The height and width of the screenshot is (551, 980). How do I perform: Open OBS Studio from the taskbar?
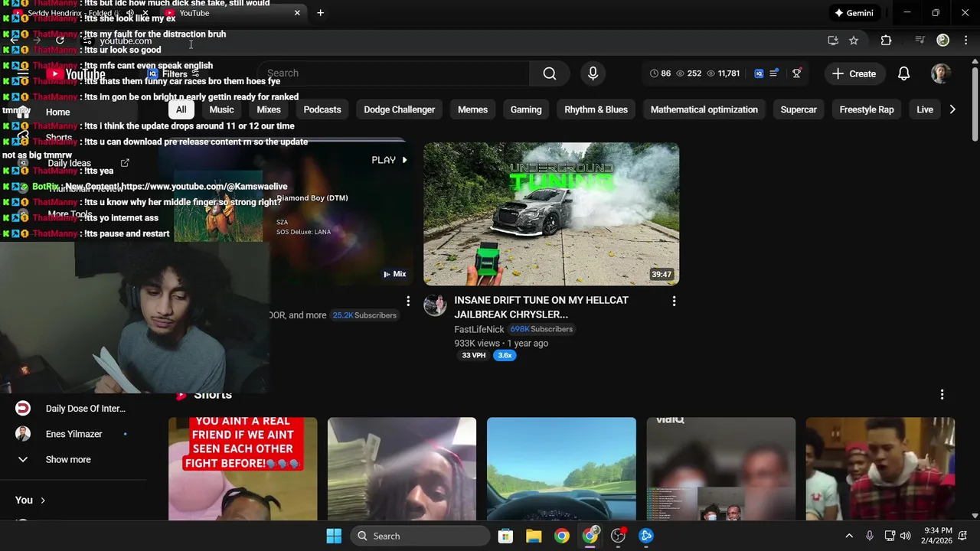618,536
